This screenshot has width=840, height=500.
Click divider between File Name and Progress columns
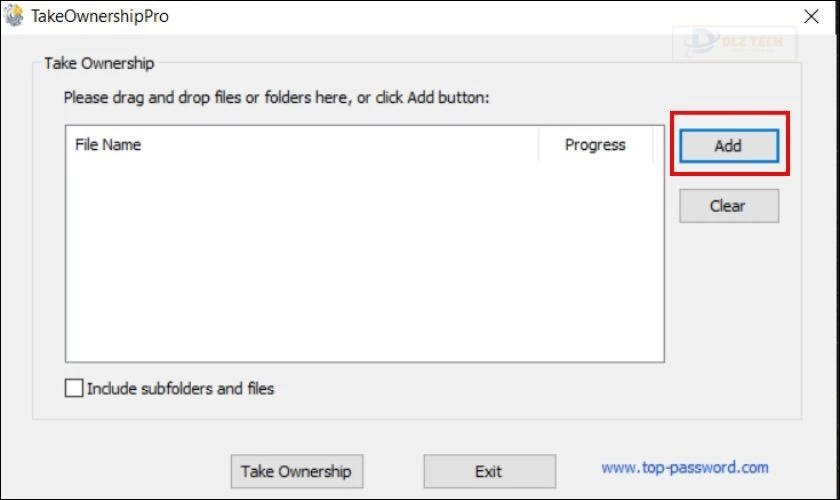coord(538,145)
